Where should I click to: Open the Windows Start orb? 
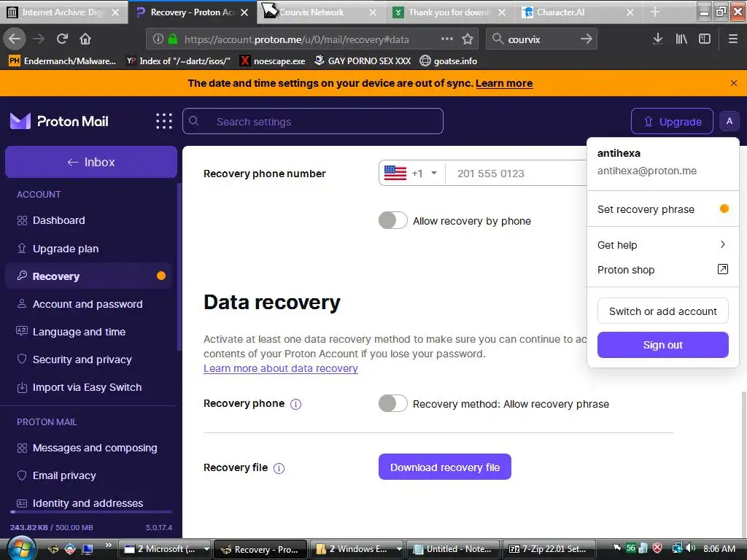20,548
